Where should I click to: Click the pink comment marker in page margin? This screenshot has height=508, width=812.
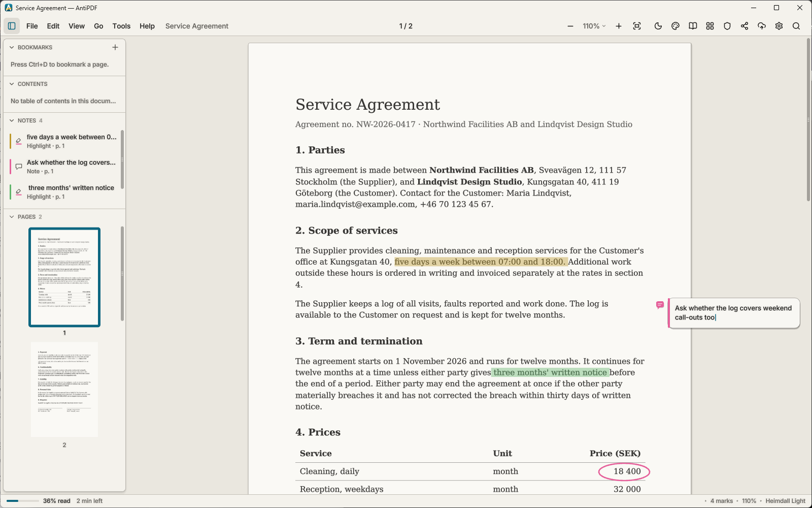(x=660, y=305)
